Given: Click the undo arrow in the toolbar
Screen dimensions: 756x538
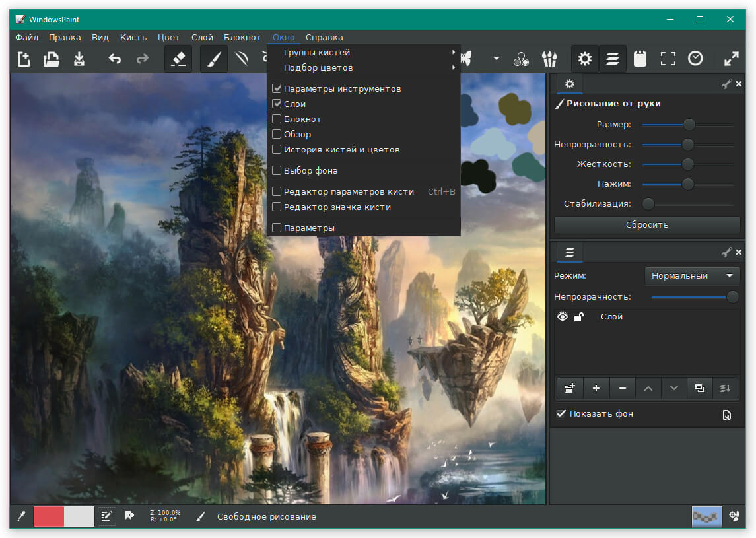Looking at the screenshot, I should pyautogui.click(x=115, y=59).
